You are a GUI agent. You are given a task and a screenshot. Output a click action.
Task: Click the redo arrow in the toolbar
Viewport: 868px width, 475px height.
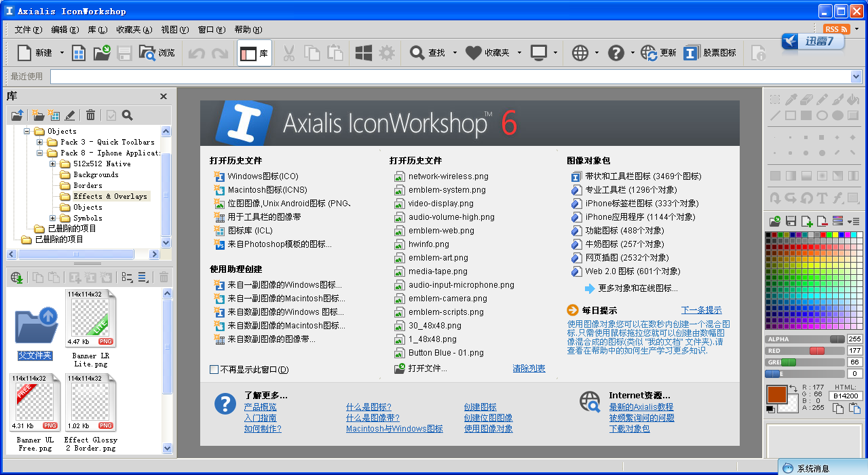coord(220,53)
